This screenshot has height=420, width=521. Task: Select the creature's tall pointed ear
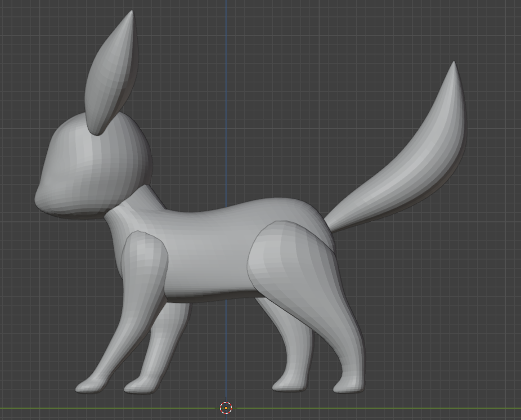coord(113,73)
